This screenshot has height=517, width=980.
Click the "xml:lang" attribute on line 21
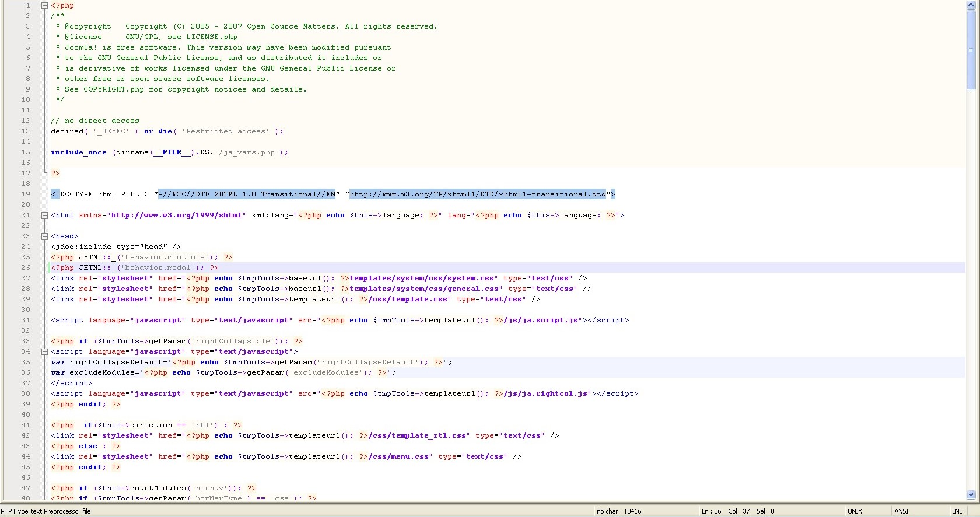pos(270,215)
